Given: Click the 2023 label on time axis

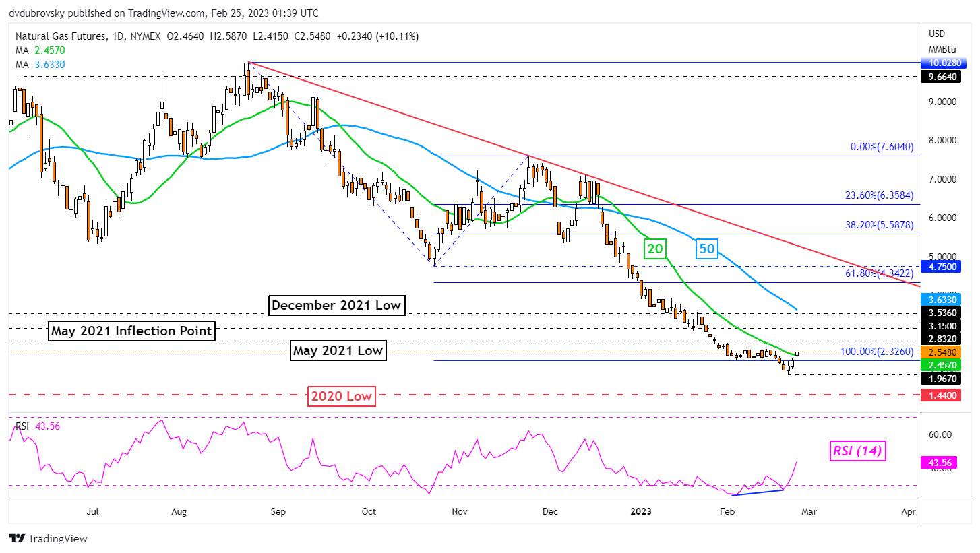Looking at the screenshot, I should tap(640, 513).
